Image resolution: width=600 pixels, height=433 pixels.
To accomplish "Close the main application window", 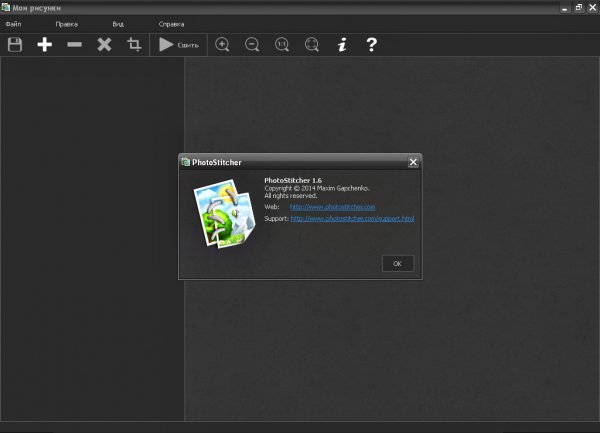I will pos(592,8).
